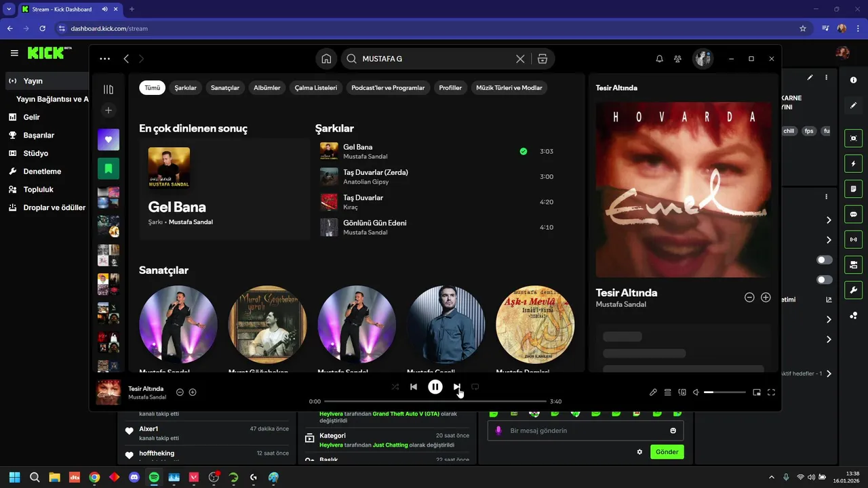Play Taş Duvarlar (Zerda) song row
The image size is (868, 488).
pos(438,177)
